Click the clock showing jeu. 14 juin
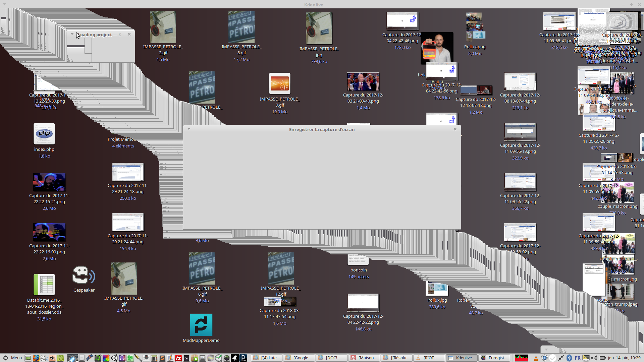The height and width of the screenshot is (362, 644). coord(624,358)
